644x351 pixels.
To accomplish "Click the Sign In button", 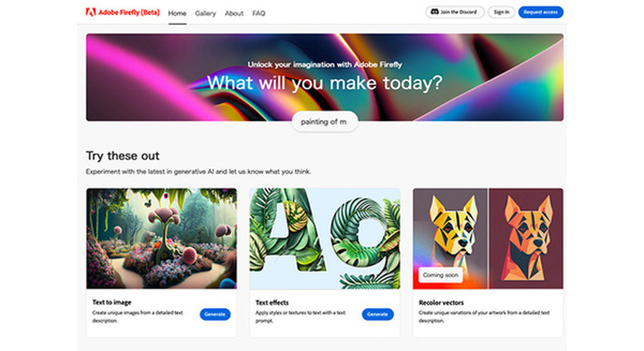I will [x=502, y=12].
